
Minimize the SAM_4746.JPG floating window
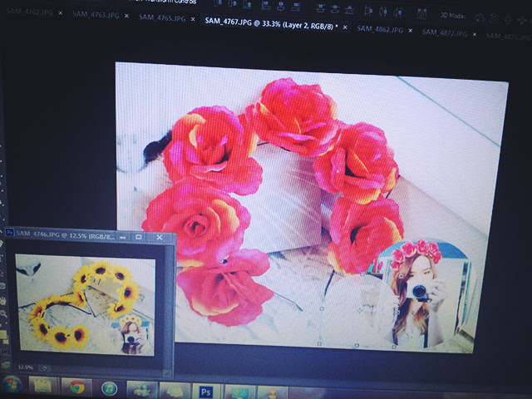(x=123, y=237)
